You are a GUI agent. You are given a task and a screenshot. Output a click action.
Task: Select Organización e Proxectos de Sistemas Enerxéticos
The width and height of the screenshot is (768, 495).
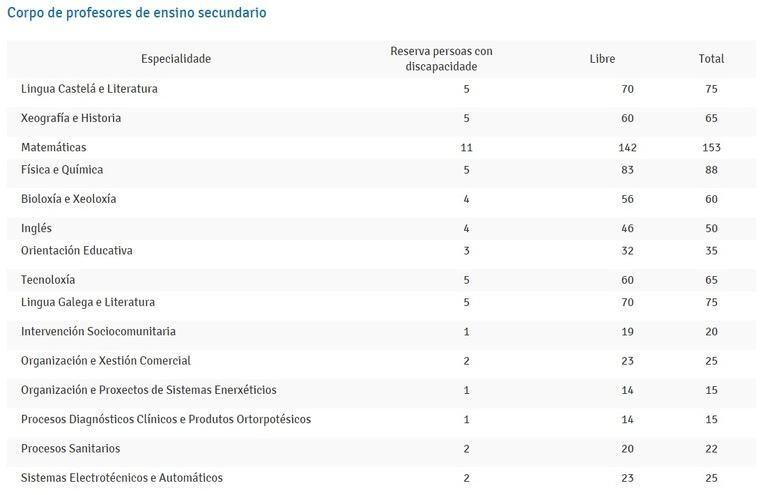coord(148,390)
